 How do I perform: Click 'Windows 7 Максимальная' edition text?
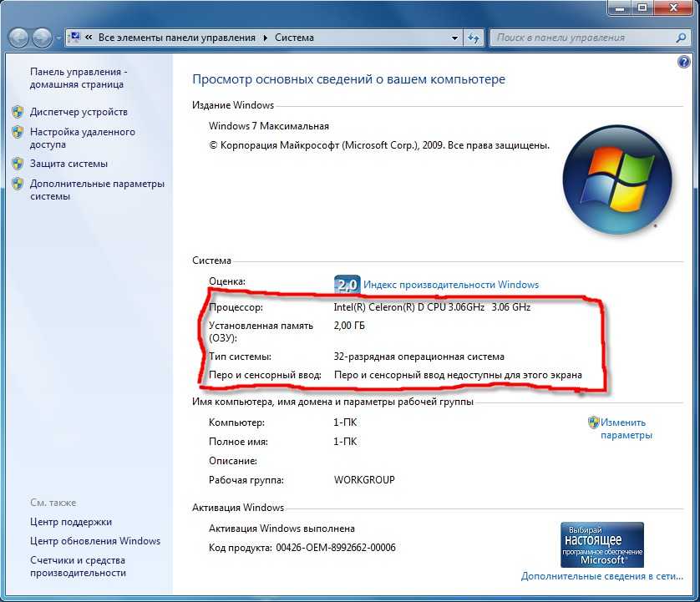[x=269, y=126]
